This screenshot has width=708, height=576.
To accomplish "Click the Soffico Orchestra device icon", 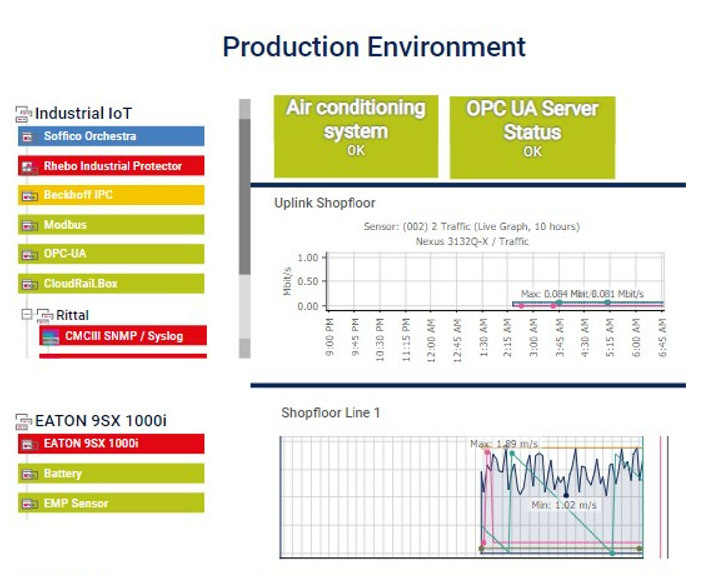I will (26, 137).
